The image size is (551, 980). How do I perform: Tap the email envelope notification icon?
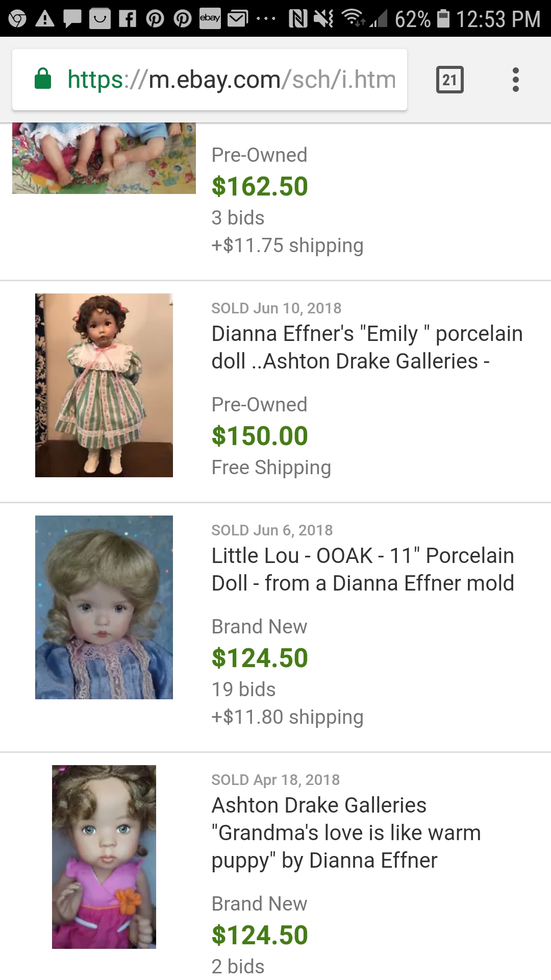pyautogui.click(x=237, y=19)
